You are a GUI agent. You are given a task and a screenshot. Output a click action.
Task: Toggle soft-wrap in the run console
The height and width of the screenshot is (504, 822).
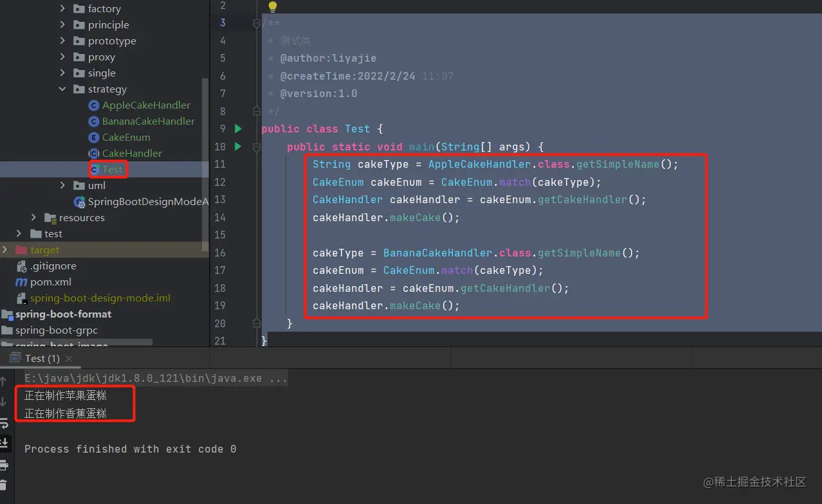click(x=4, y=423)
